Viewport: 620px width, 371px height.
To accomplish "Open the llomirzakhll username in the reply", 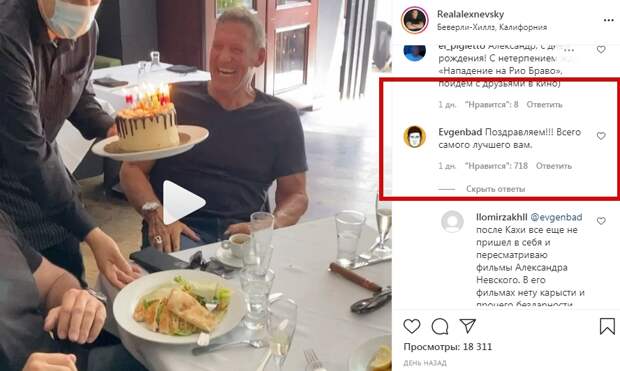I will [x=502, y=217].
